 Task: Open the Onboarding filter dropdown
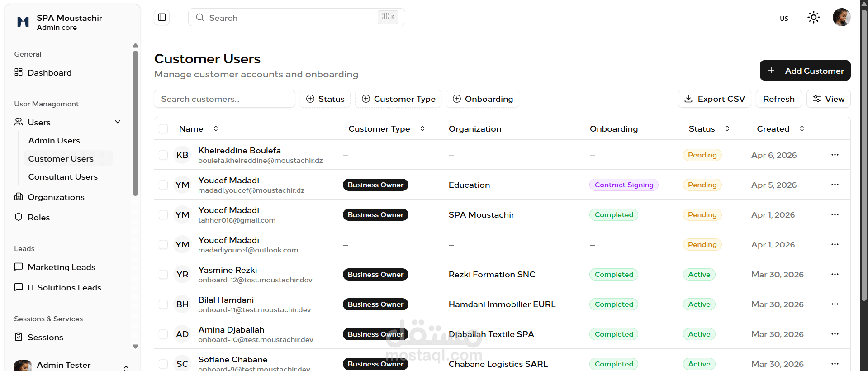tap(483, 99)
